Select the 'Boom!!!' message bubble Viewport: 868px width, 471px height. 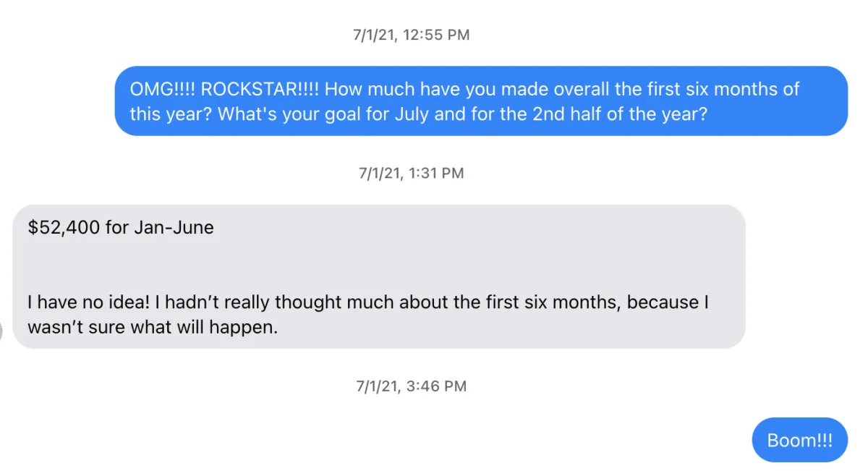coord(799,440)
